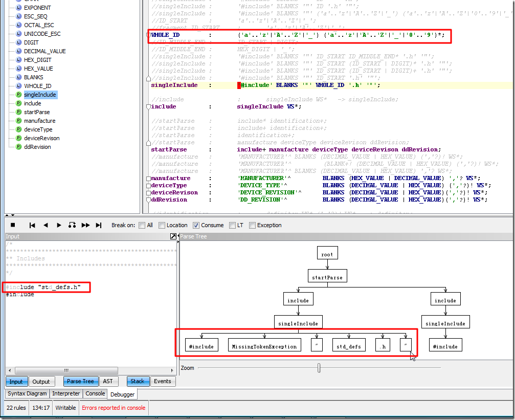This screenshot has width=515, height=420.
Task: Step backward one debug event
Action: tap(46, 225)
